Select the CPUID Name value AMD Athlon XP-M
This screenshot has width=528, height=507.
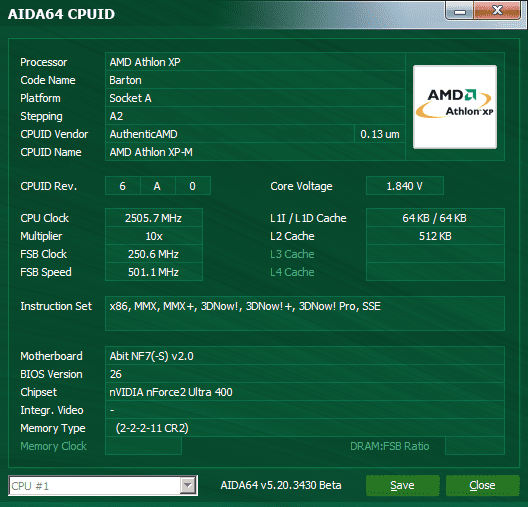[x=255, y=152]
